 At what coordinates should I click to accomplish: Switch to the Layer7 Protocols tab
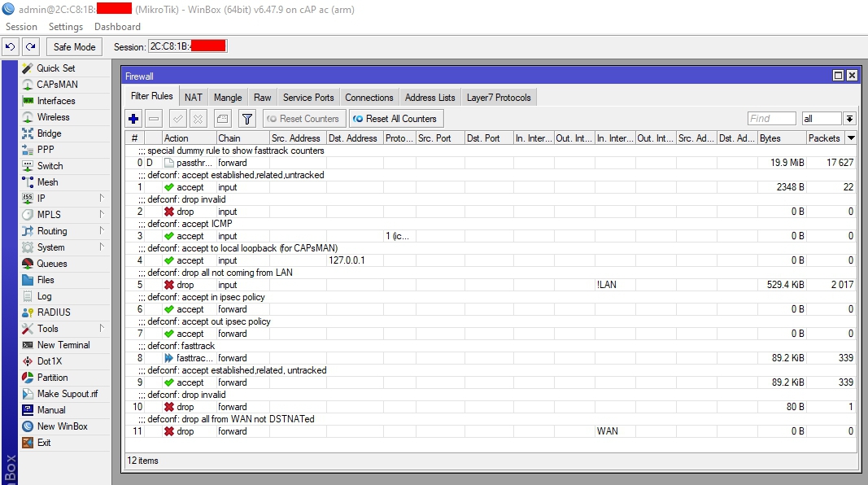pyautogui.click(x=499, y=98)
